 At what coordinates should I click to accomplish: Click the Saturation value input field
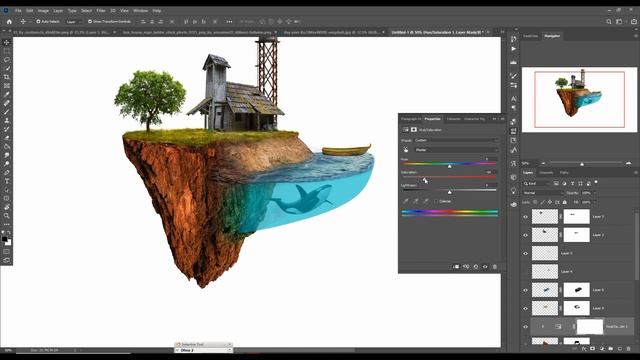tap(490, 172)
